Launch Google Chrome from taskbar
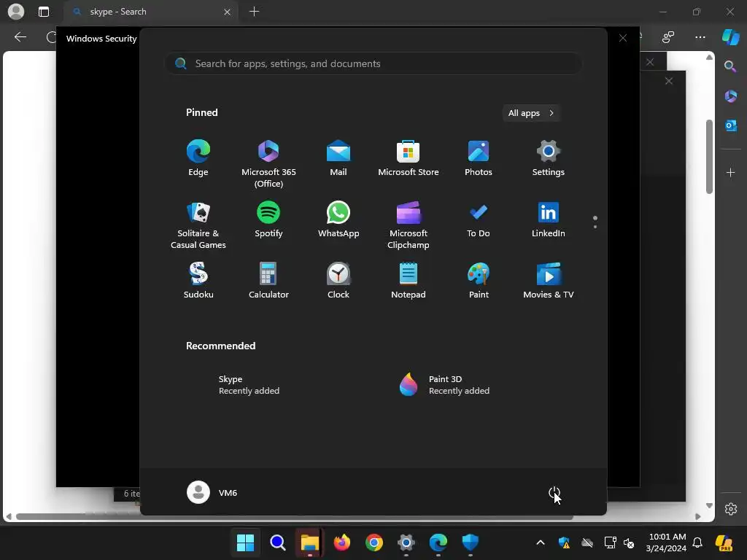The image size is (747, 560). [374, 542]
